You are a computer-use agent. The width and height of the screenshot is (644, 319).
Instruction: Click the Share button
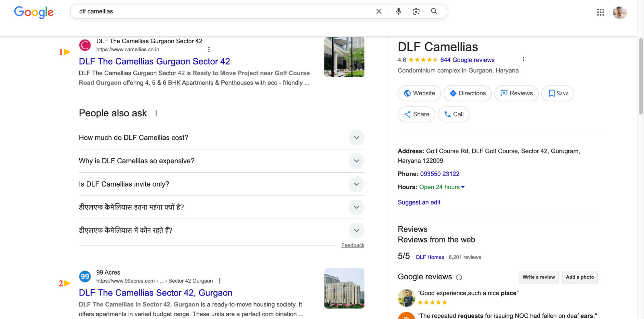(x=416, y=114)
